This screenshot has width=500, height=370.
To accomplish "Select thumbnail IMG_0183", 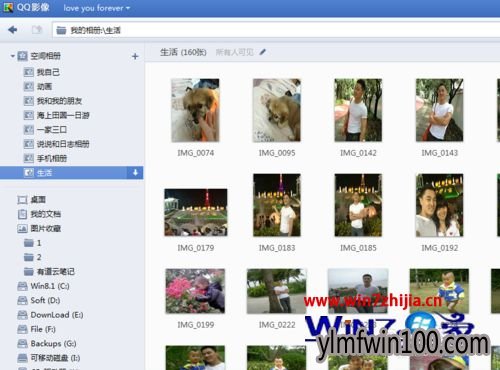I will coord(277,205).
